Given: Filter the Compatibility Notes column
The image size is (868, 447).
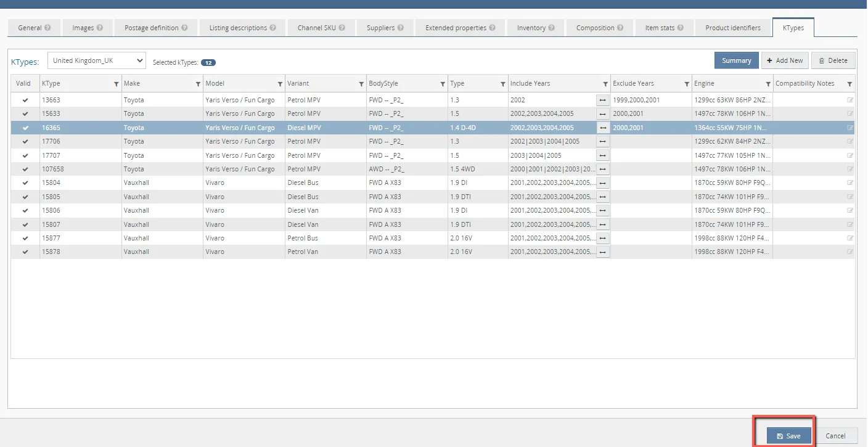Looking at the screenshot, I should 850,84.
